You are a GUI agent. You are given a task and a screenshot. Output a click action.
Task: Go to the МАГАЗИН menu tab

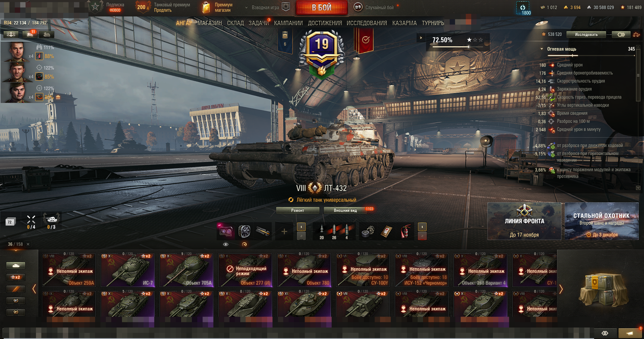click(209, 23)
